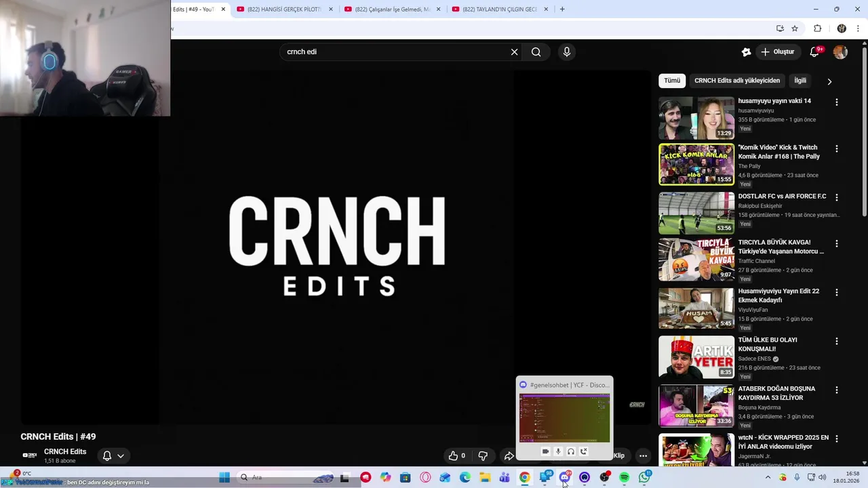Open options for DOSTLAR FC vs AIR FORCE F.C
This screenshot has height=488, width=868.
click(x=836, y=197)
